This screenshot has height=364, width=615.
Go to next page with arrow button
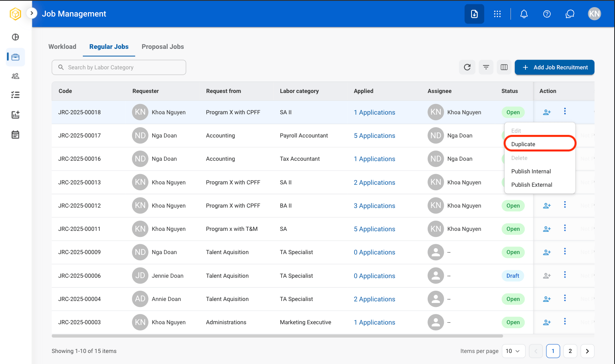[x=587, y=351]
